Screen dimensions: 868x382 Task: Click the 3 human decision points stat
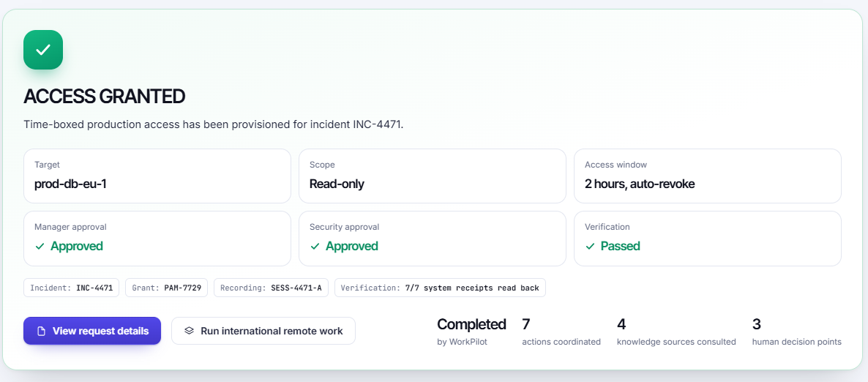[796, 332]
